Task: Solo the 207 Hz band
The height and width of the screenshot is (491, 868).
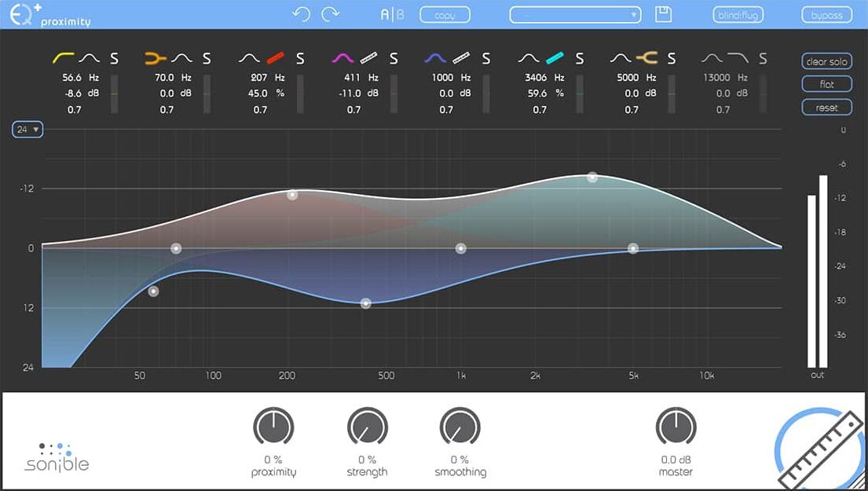Action: coord(300,58)
